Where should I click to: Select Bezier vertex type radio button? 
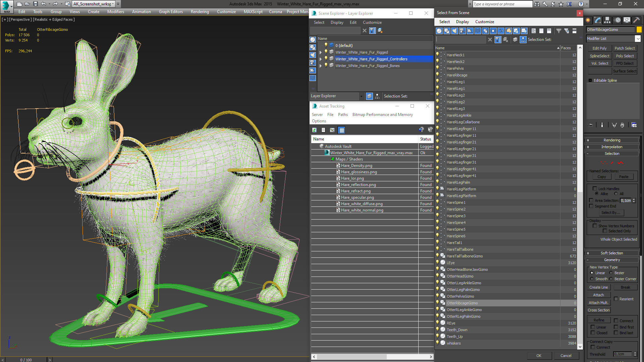pos(611,273)
